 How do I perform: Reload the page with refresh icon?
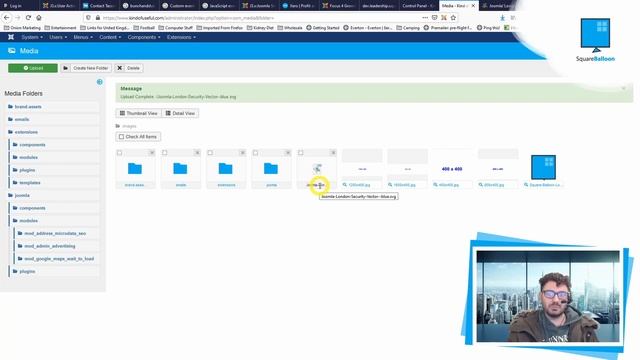point(28,18)
